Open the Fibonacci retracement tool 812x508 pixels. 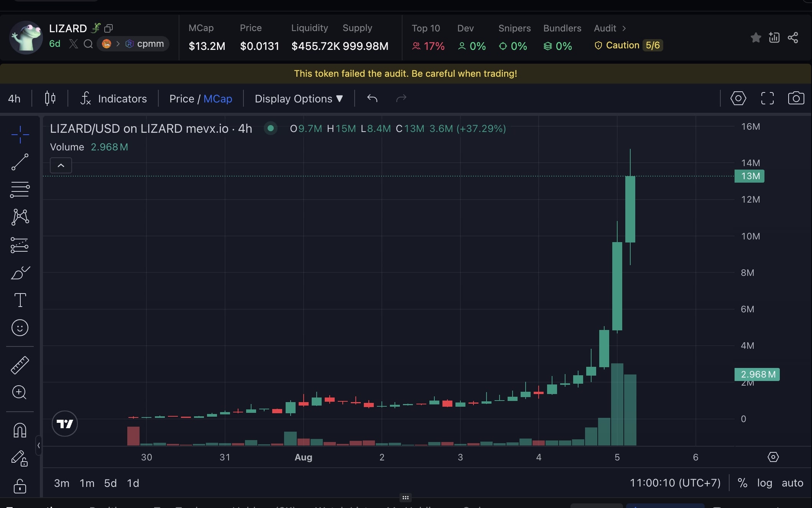tap(20, 190)
